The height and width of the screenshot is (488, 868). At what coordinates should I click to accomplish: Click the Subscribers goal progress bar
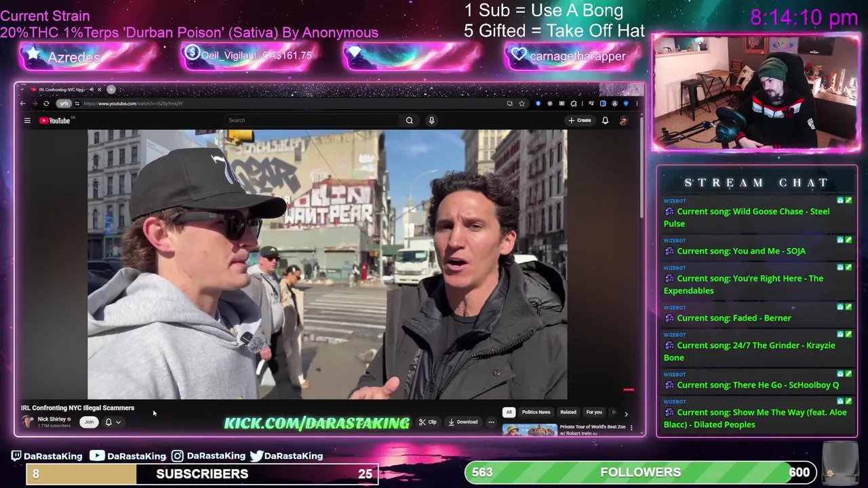pyautogui.click(x=202, y=474)
